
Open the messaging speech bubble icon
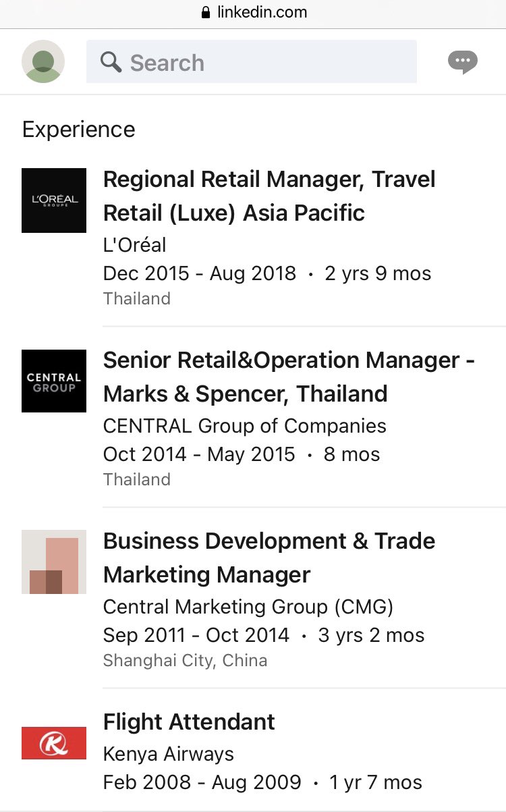pyautogui.click(x=463, y=63)
